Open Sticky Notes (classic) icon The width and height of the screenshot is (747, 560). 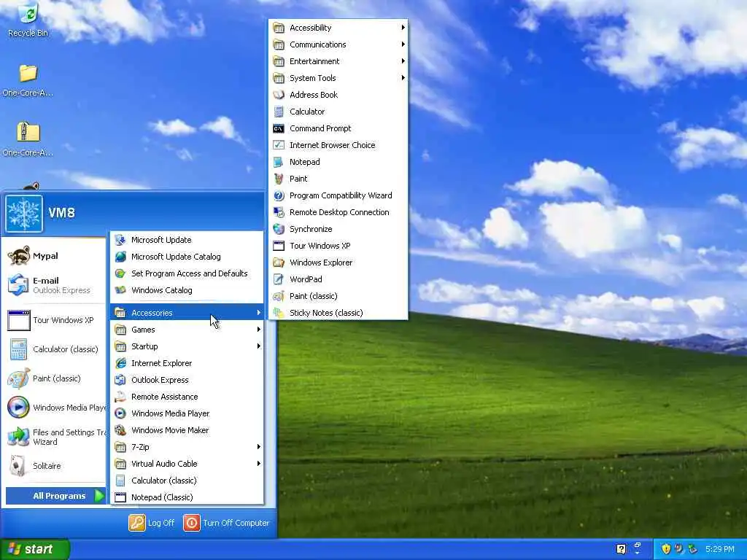(x=279, y=313)
